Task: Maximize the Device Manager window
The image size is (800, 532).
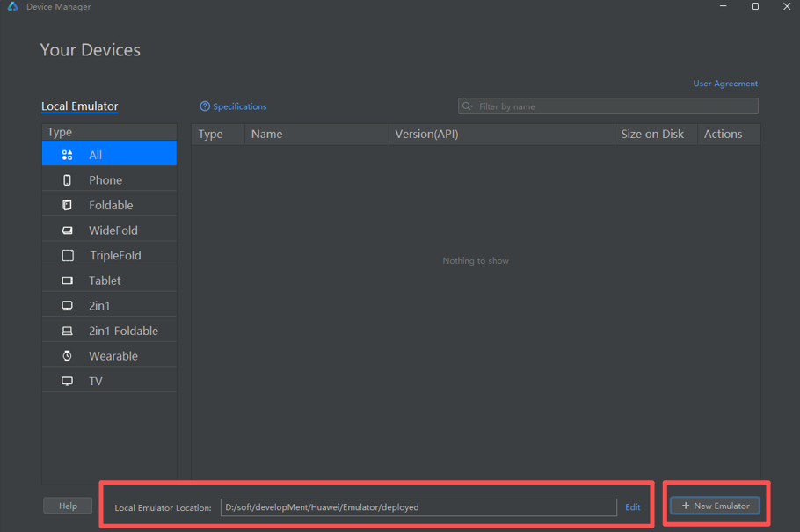Action: point(755,6)
